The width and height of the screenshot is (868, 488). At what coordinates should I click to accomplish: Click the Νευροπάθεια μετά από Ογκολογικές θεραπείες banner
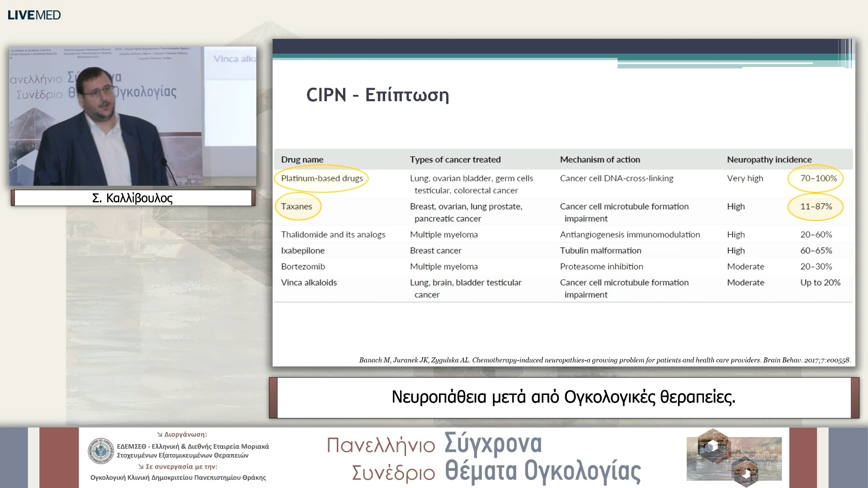[563, 398]
